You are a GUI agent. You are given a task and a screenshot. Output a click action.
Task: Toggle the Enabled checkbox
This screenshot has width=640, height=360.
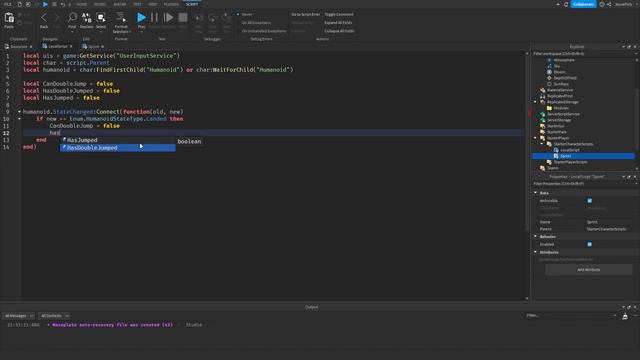point(589,244)
